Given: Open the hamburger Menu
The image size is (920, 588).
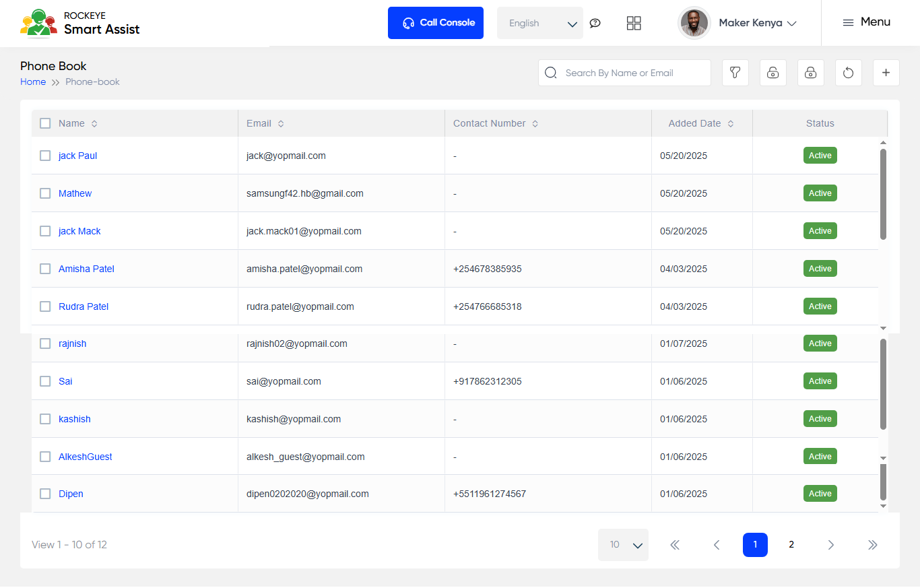Looking at the screenshot, I should [867, 22].
